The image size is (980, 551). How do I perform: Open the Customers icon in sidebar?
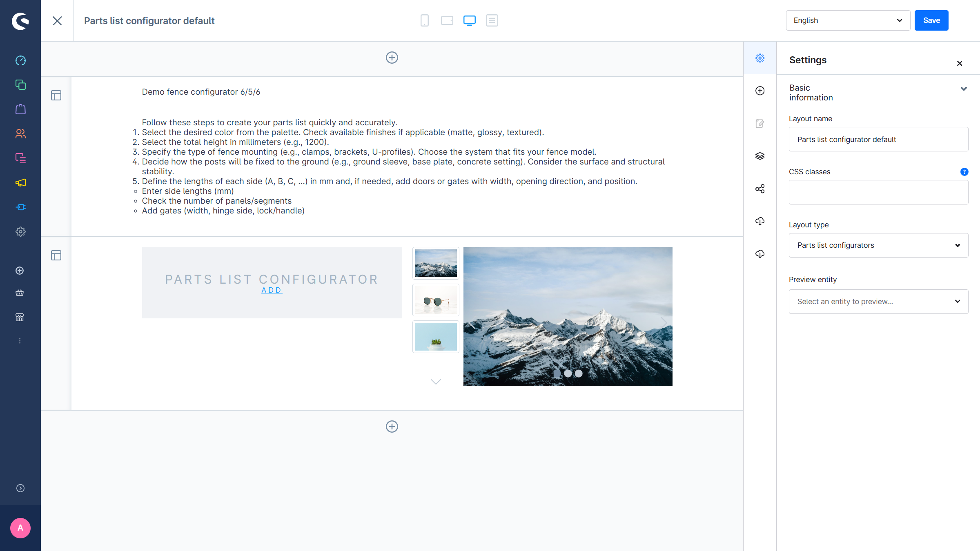[20, 133]
